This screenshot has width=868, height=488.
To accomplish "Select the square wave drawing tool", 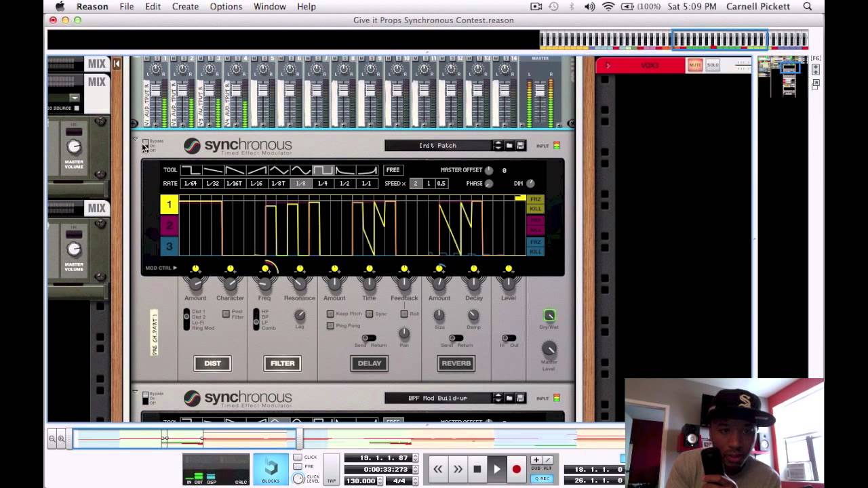I will click(x=323, y=170).
